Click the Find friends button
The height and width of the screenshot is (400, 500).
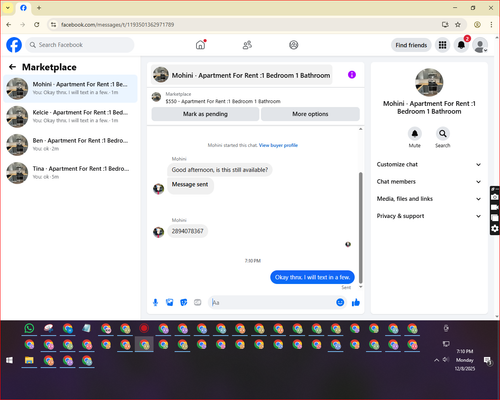click(x=411, y=45)
